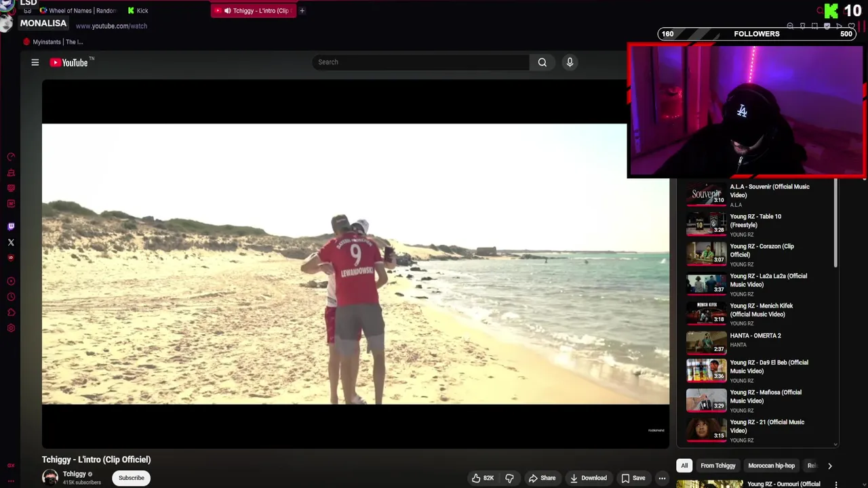Open Young RZ - Mafiosa thumbnail
The image size is (868, 488).
pos(706,400)
